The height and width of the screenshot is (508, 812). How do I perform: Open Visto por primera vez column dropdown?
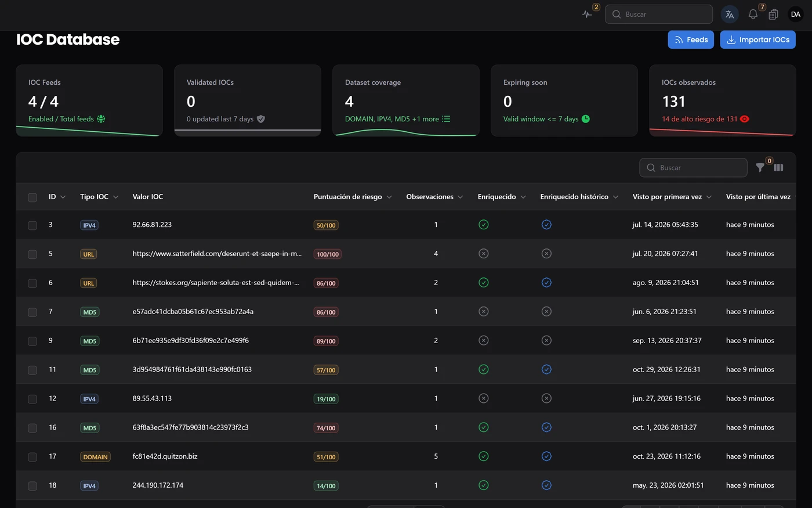709,197
